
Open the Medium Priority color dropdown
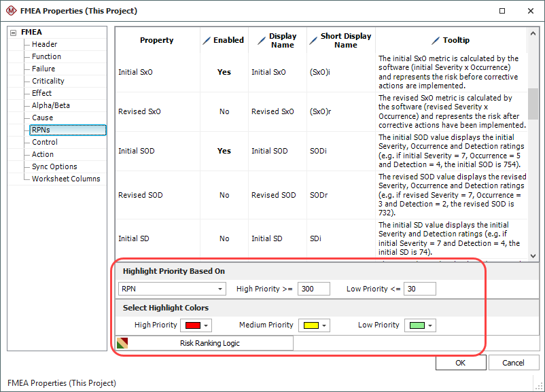coord(317,325)
